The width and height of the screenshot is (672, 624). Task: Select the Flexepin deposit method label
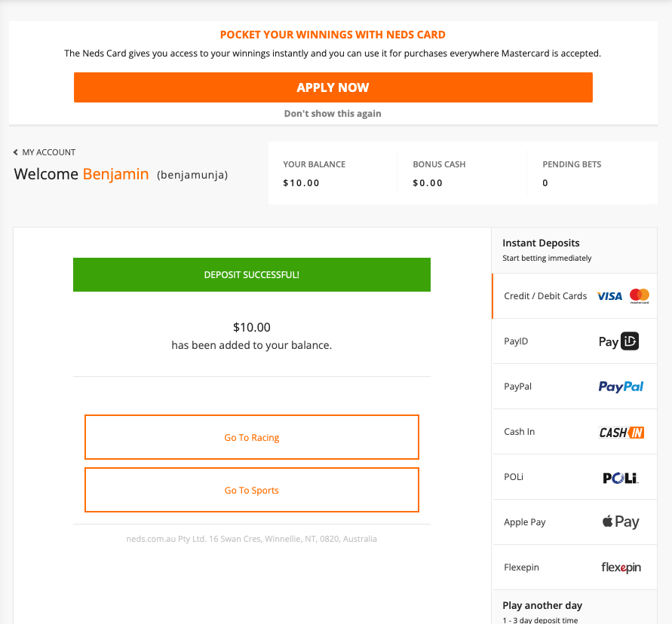coord(522,567)
